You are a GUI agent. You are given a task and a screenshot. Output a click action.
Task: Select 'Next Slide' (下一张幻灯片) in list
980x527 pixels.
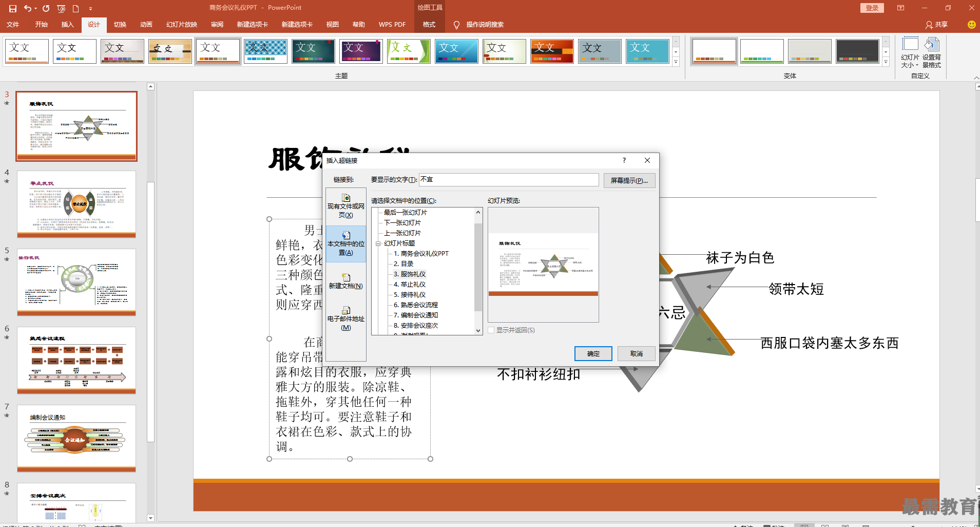(402, 223)
